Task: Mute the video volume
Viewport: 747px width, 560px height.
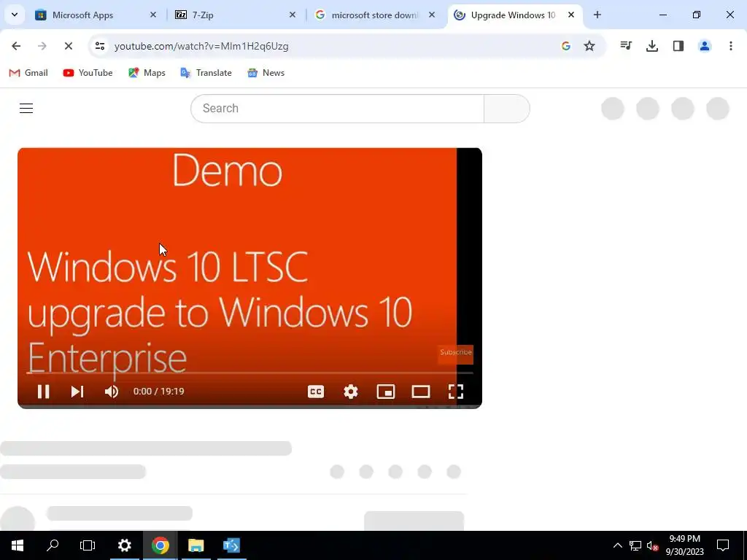Action: [x=112, y=392]
